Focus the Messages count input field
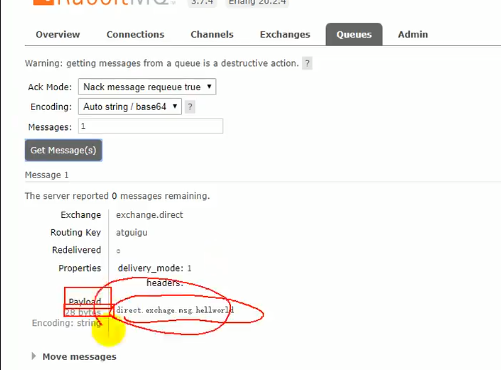 (150, 126)
